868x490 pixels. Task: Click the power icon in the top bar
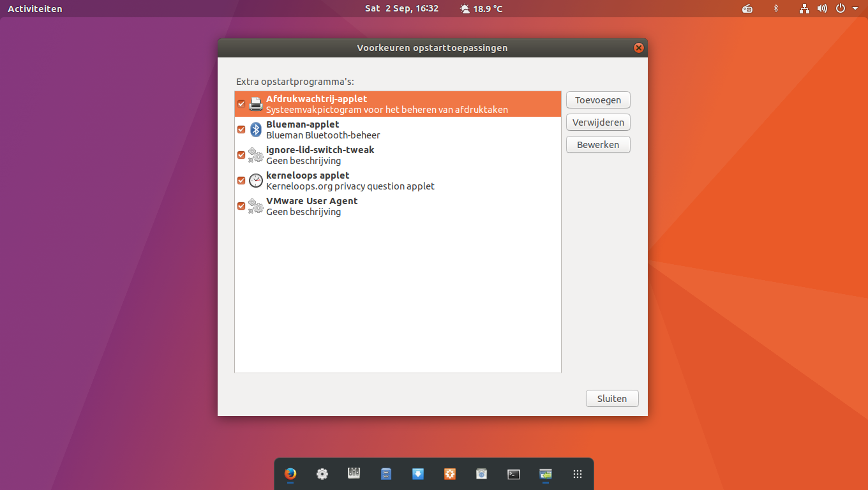[x=841, y=9]
